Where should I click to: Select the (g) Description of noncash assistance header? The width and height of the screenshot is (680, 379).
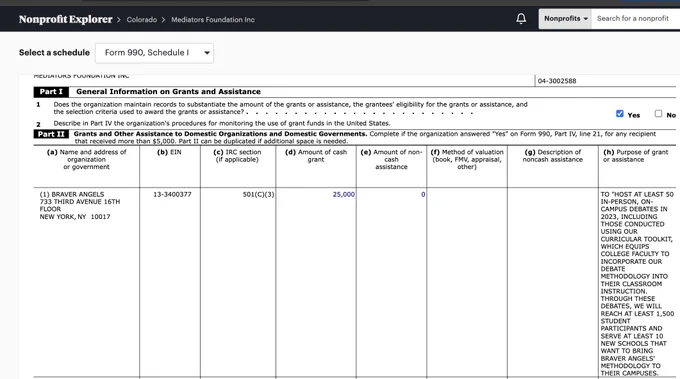(552, 156)
